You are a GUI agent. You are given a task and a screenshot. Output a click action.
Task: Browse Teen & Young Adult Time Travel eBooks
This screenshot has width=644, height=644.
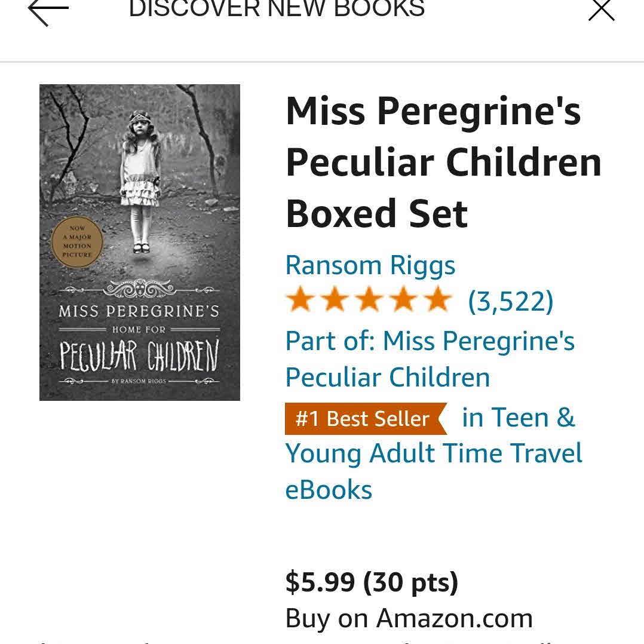[433, 453]
